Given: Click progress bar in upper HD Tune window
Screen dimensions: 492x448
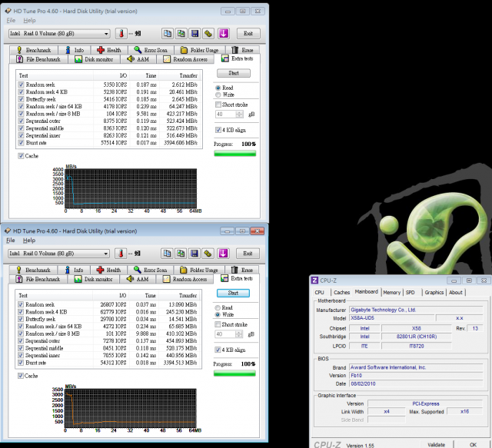Looking at the screenshot, I should pos(234,154).
